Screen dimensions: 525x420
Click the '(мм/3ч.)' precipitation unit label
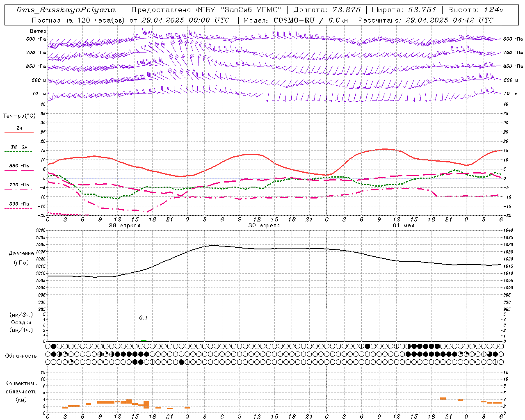click(x=21, y=315)
